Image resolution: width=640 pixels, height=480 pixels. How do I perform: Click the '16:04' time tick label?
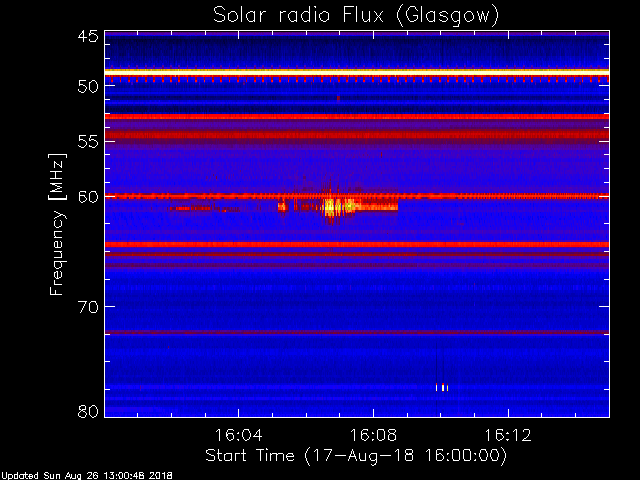click(238, 435)
